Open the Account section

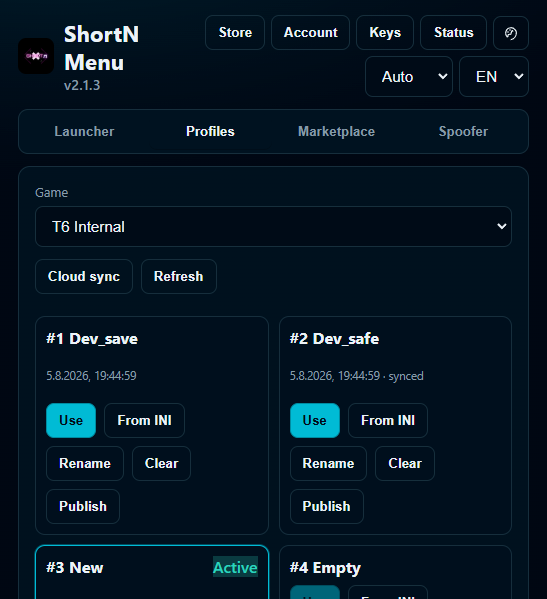click(x=310, y=32)
